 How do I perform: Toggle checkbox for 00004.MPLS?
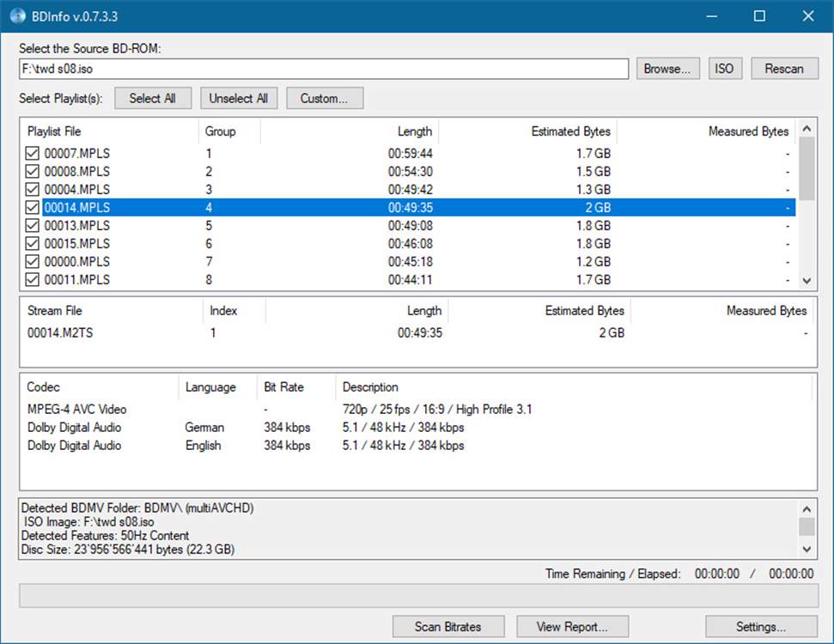point(33,190)
